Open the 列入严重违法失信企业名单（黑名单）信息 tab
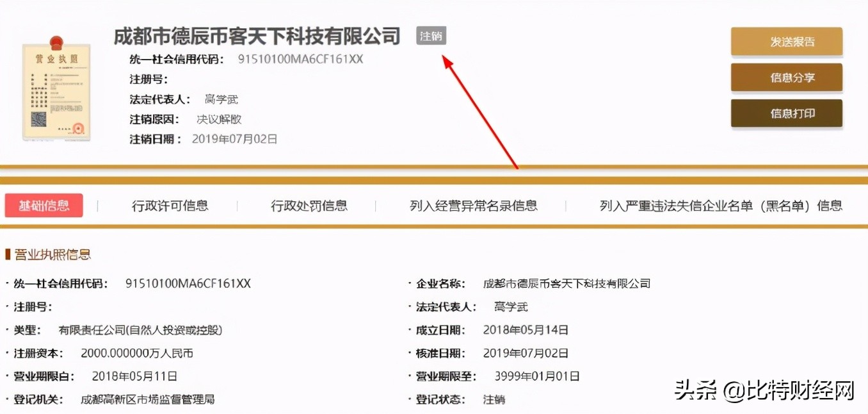The image size is (868, 414). pos(721,206)
